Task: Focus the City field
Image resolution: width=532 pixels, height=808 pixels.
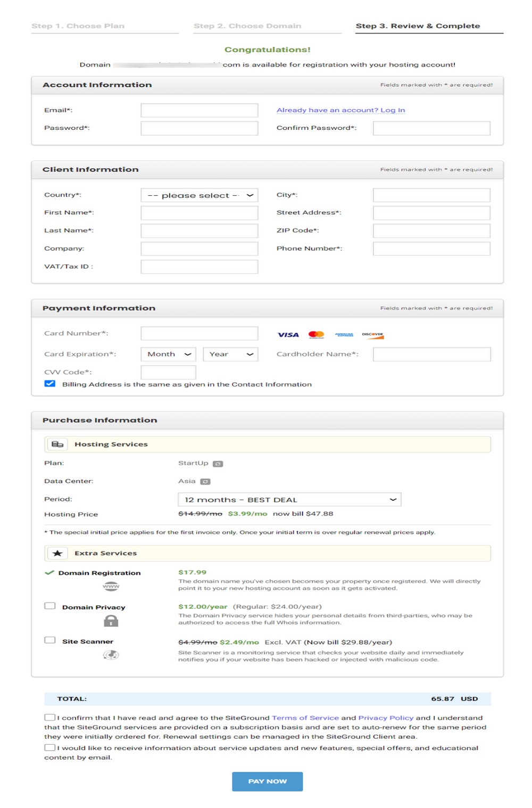Action: pos(431,195)
